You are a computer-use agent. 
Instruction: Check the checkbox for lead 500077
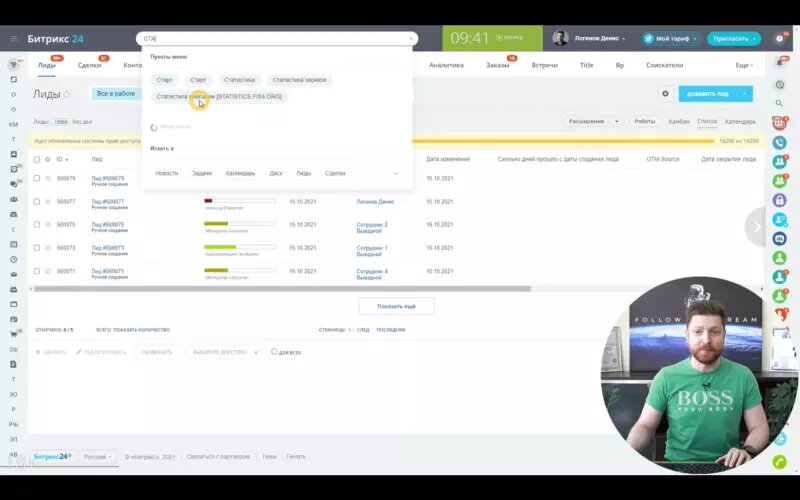point(36,202)
